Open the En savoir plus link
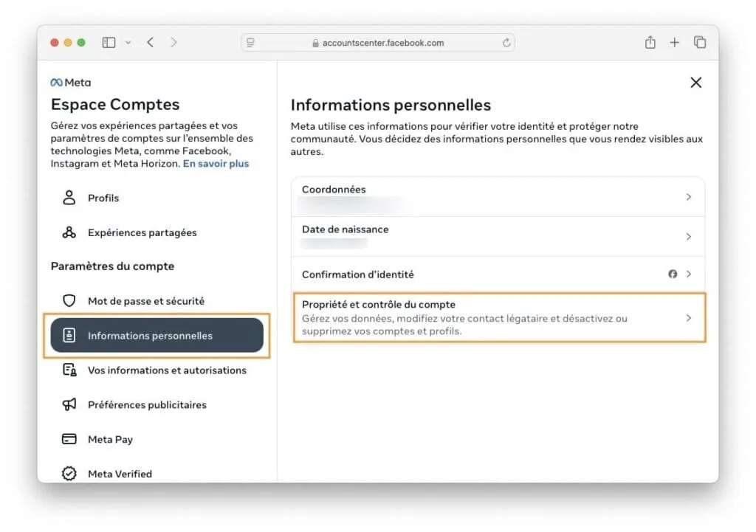 (216, 163)
